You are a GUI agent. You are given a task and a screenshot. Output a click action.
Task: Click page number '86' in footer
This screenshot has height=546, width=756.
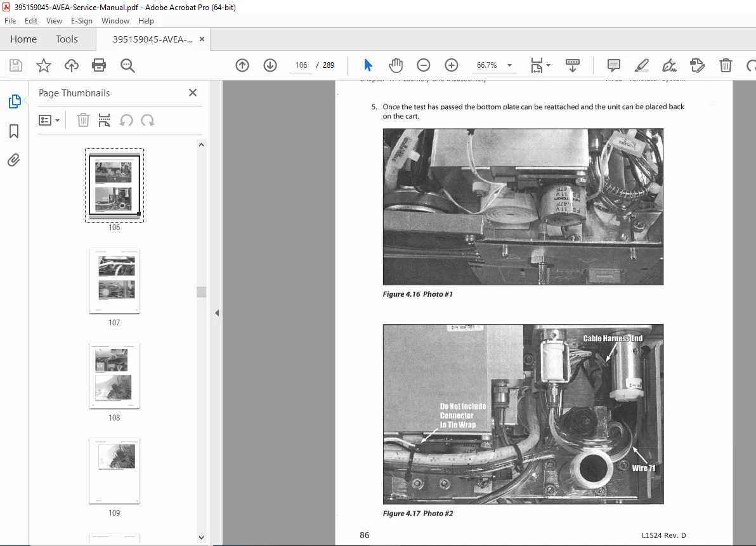tap(365, 535)
